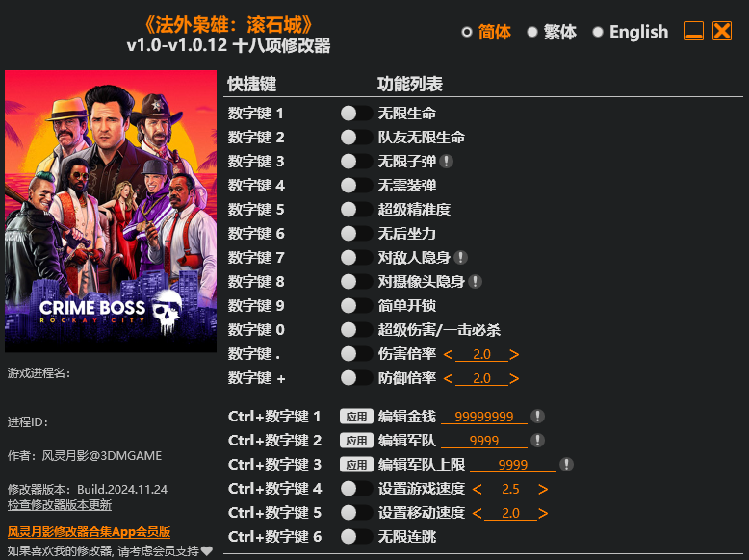Decrease 防御倍率 with left arrow
Image resolution: width=749 pixels, height=560 pixels.
[x=448, y=378]
